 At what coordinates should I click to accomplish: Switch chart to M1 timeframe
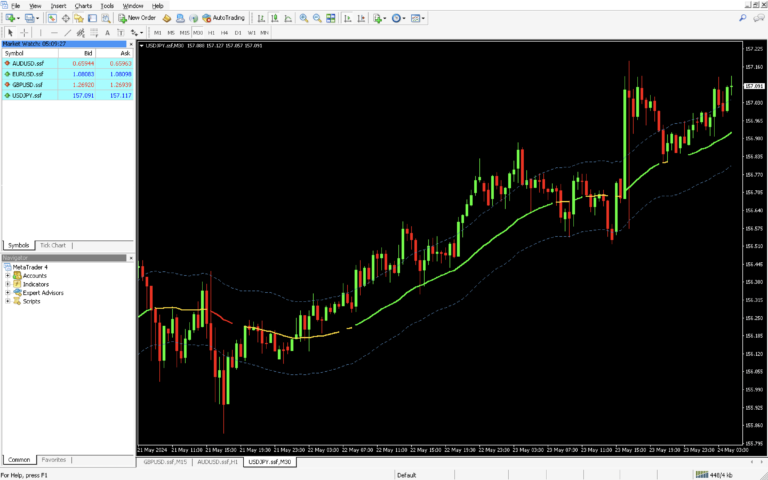point(158,32)
